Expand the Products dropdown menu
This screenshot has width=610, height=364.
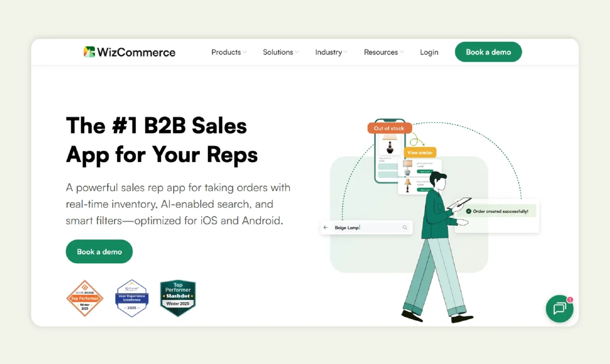point(229,52)
